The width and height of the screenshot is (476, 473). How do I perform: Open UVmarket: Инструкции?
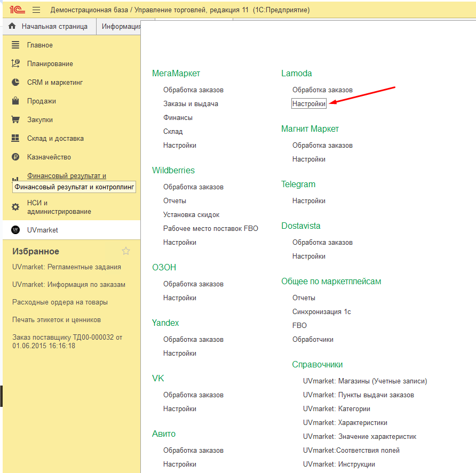pyautogui.click(x=339, y=464)
